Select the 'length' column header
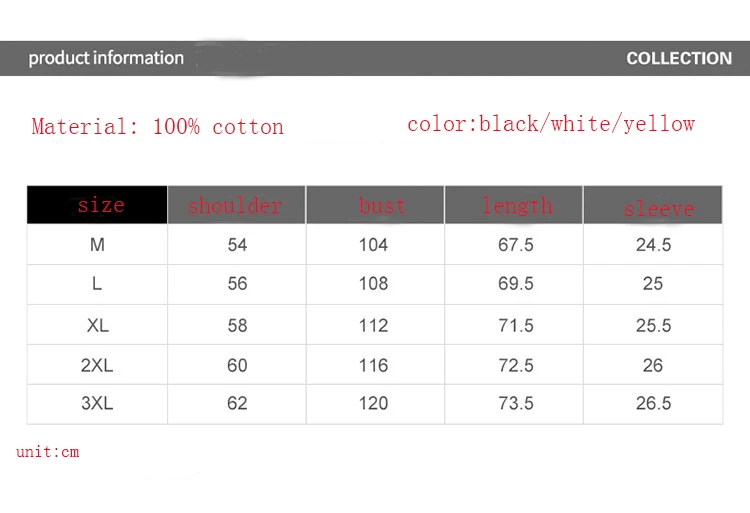750x513 pixels. coord(514,205)
